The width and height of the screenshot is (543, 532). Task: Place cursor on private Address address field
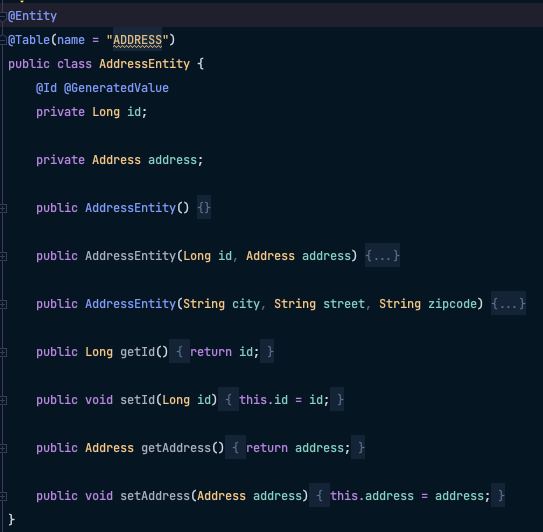119,160
